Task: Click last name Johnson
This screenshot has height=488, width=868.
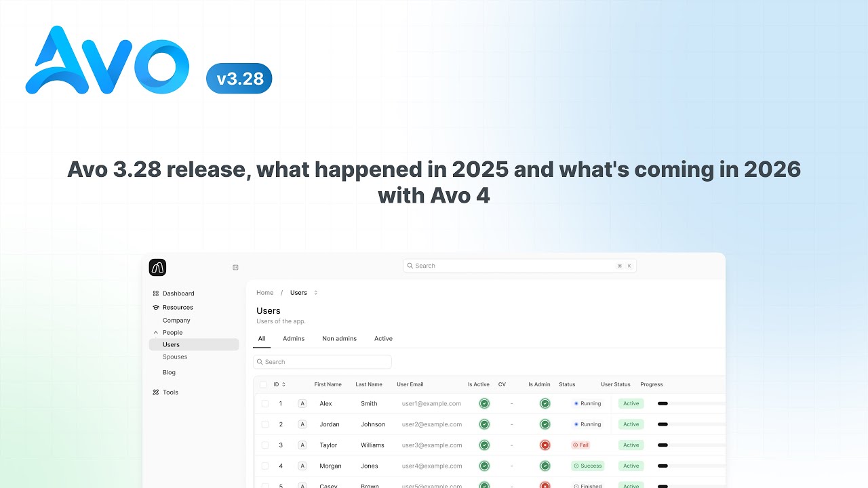Action: (x=373, y=424)
